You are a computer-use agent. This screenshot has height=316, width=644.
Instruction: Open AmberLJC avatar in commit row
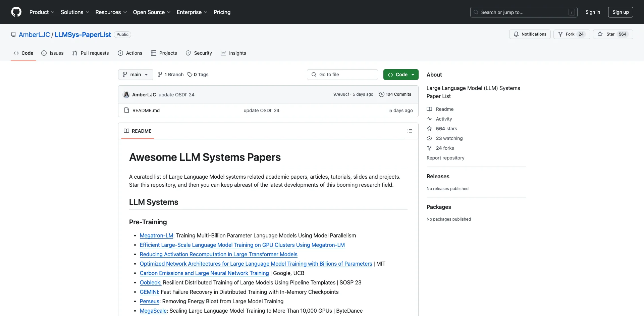tap(126, 95)
